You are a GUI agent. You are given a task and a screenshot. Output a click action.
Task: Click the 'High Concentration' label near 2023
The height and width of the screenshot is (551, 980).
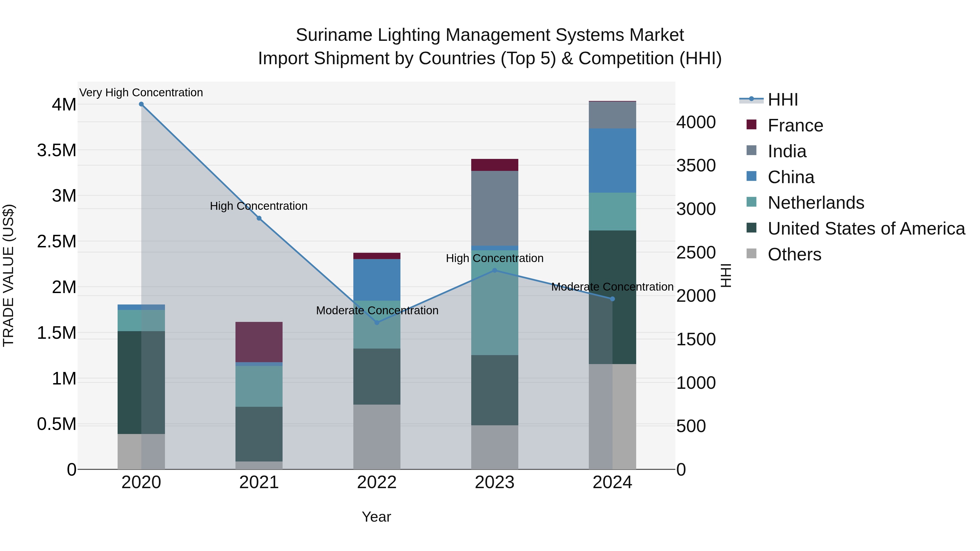point(495,258)
